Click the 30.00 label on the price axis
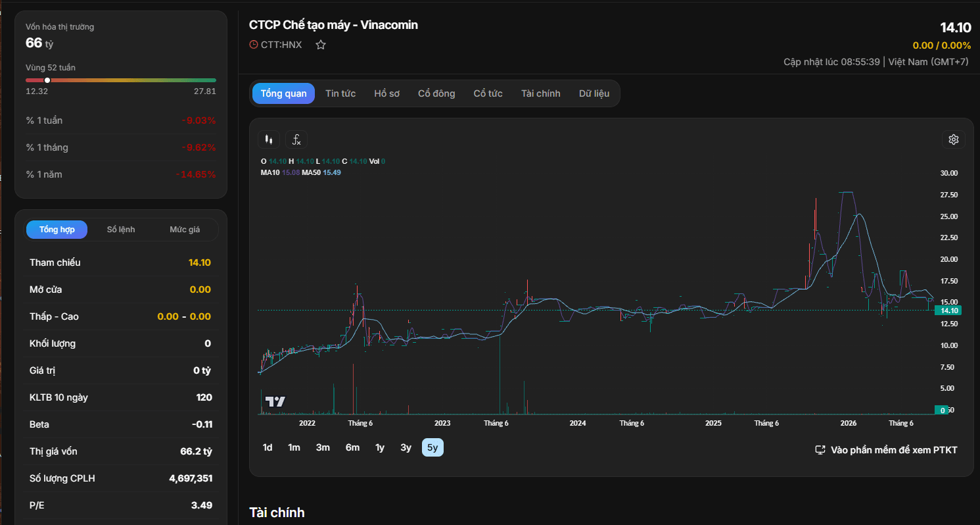 (950, 173)
